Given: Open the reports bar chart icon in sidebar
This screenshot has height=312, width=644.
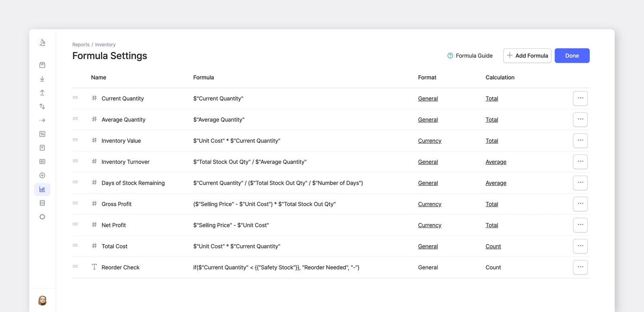Looking at the screenshot, I should (42, 189).
